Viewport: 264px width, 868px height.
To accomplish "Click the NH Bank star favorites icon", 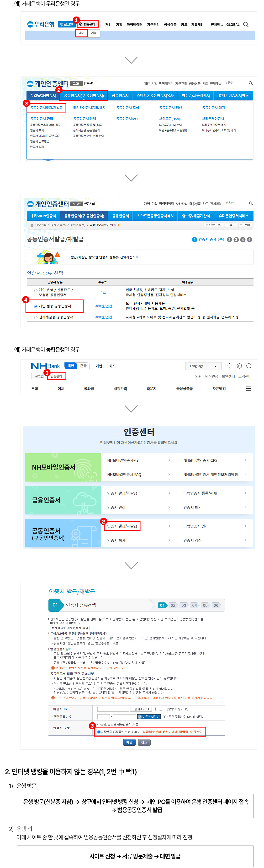I will (x=229, y=366).
